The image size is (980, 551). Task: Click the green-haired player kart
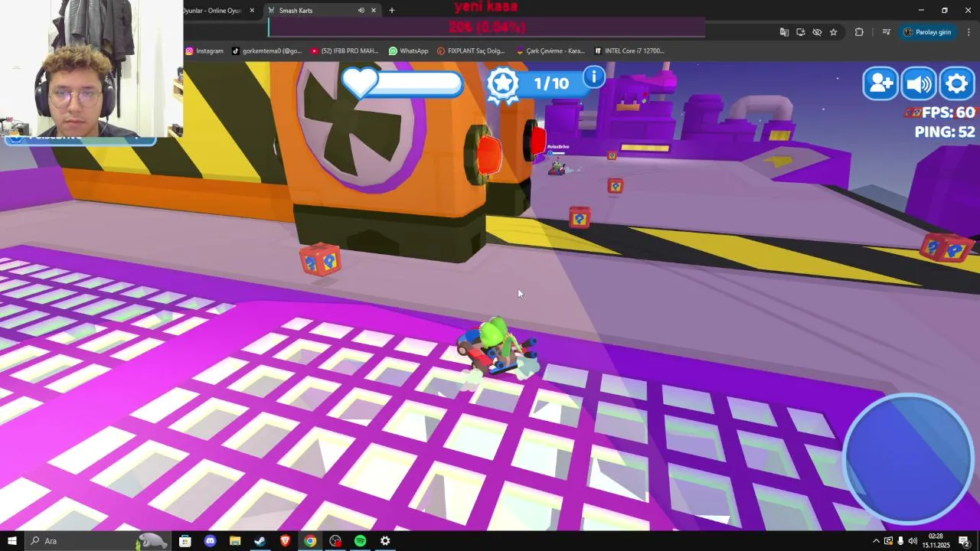497,347
